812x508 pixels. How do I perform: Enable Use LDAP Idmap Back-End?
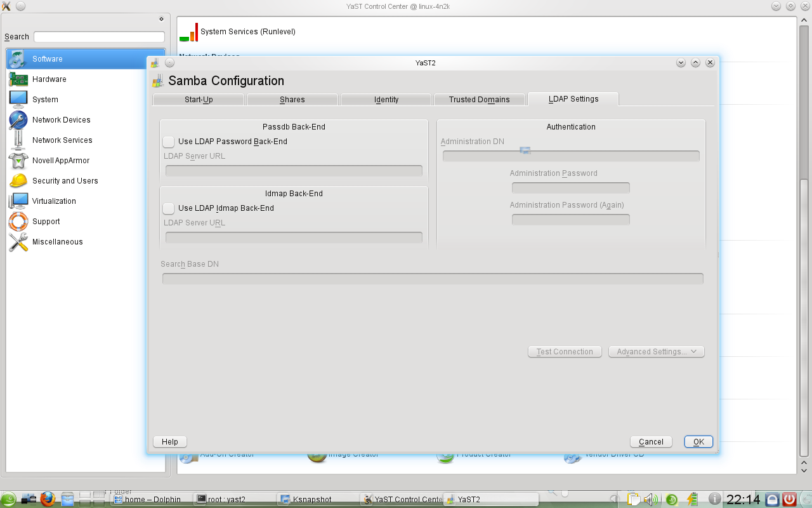pyautogui.click(x=169, y=208)
